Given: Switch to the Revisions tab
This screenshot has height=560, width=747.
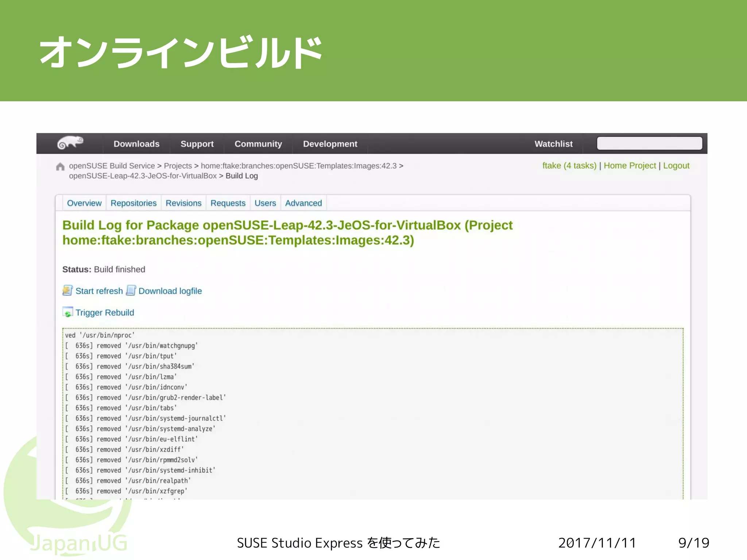Looking at the screenshot, I should coord(183,203).
